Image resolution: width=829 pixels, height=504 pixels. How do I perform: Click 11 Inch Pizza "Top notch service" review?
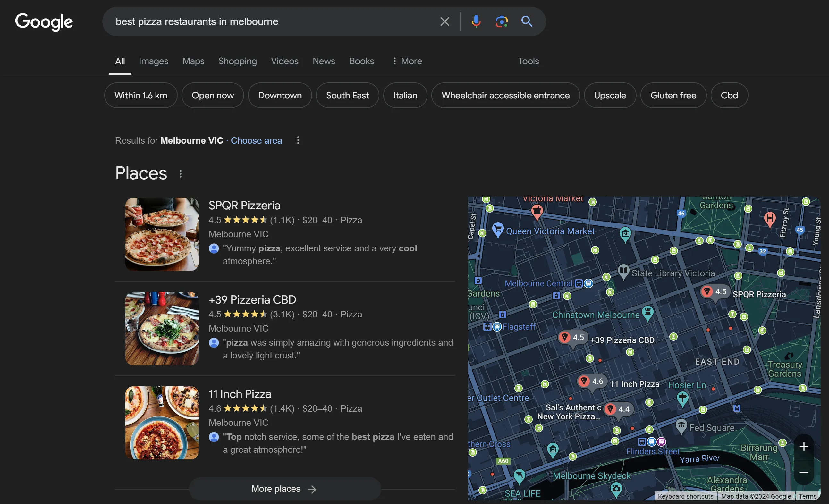click(338, 443)
